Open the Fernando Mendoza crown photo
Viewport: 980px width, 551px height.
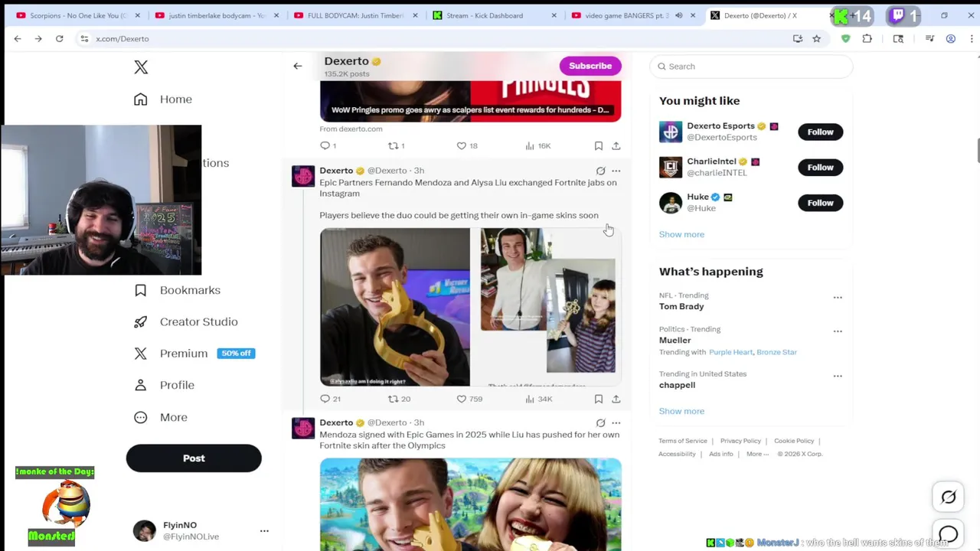[395, 307]
